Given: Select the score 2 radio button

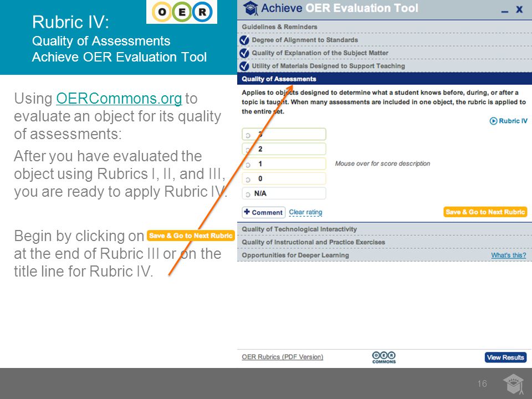Looking at the screenshot, I should pos(248,150).
